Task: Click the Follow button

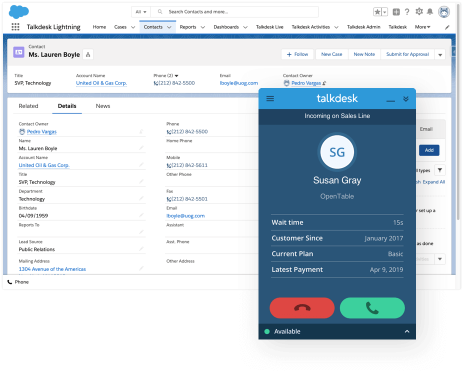Action: tap(297, 54)
